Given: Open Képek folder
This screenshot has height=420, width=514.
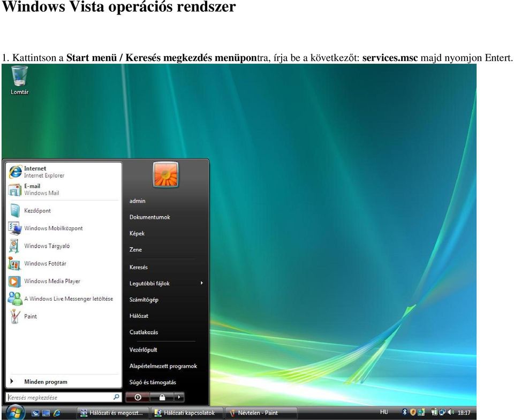Looking at the screenshot, I should click(x=137, y=234).
